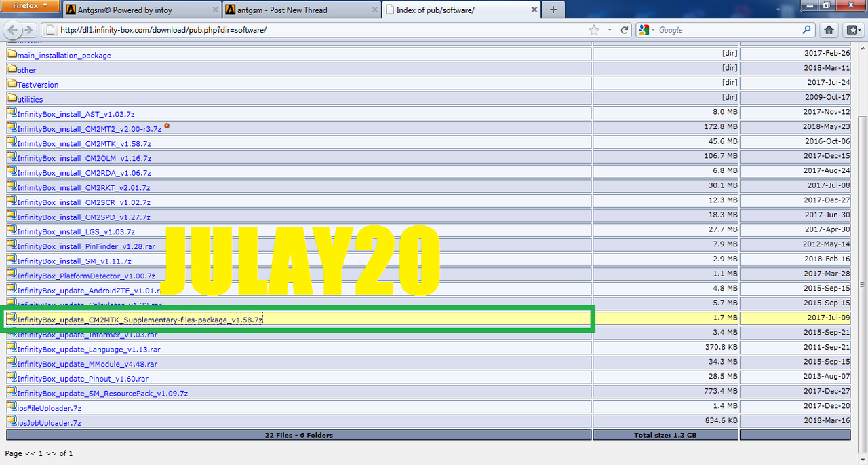The width and height of the screenshot is (868, 465).
Task: Click the new-item badge after CM2MT2_v2.00-r3.7z
Action: 167,126
